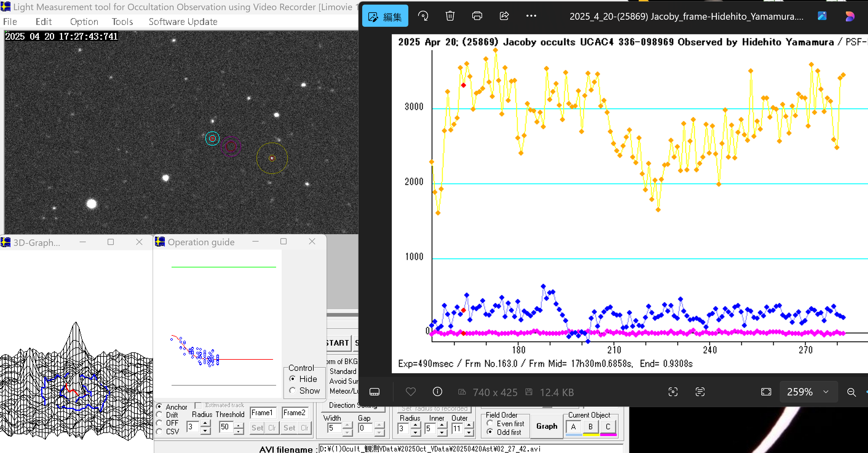Add the image to favorites with the heart
The width and height of the screenshot is (868, 453).
click(410, 392)
